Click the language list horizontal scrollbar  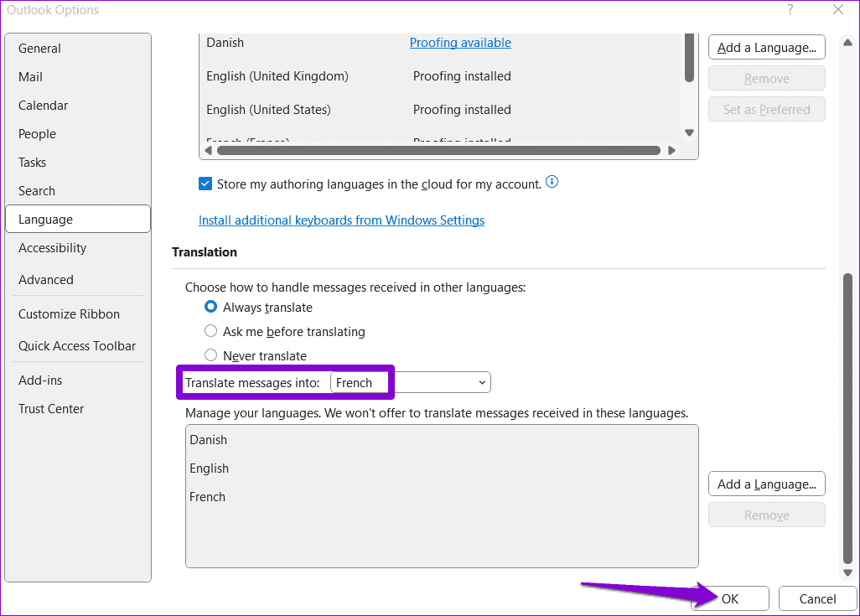(x=438, y=150)
